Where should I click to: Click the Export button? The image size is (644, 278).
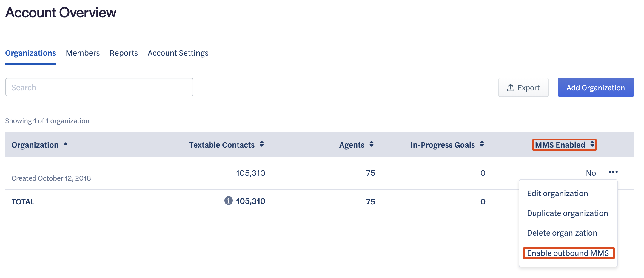pyautogui.click(x=523, y=87)
